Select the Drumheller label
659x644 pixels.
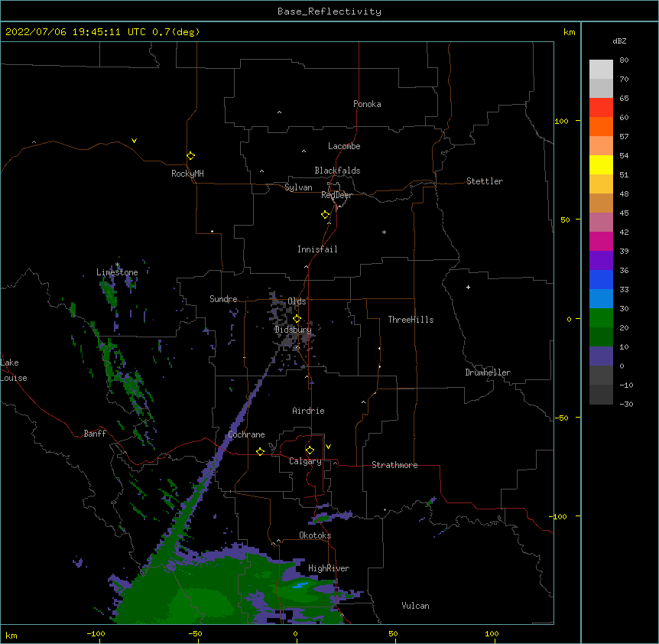pos(488,372)
